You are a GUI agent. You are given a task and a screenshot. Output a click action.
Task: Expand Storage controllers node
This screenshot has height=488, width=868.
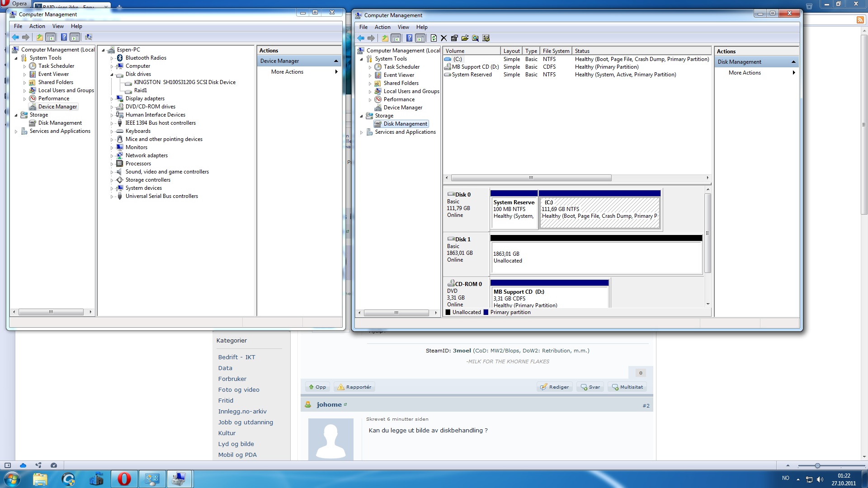(x=112, y=180)
